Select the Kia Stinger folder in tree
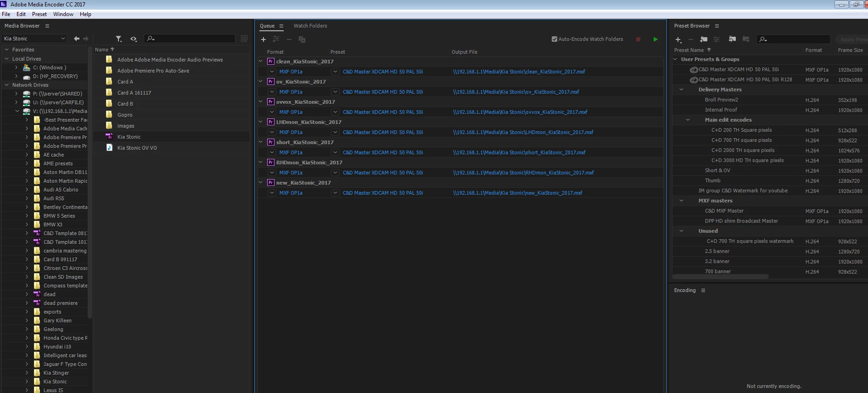The image size is (868, 393). [56, 373]
